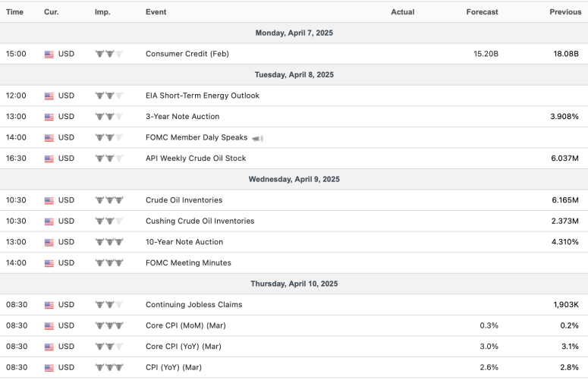Viewport: 588px width, 380px height.
Task: Click the 4.310% previous value for 10-Year Note
Action: tap(564, 242)
